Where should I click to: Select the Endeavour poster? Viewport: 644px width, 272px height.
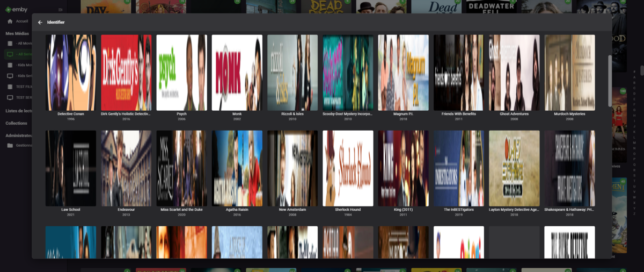point(126,168)
